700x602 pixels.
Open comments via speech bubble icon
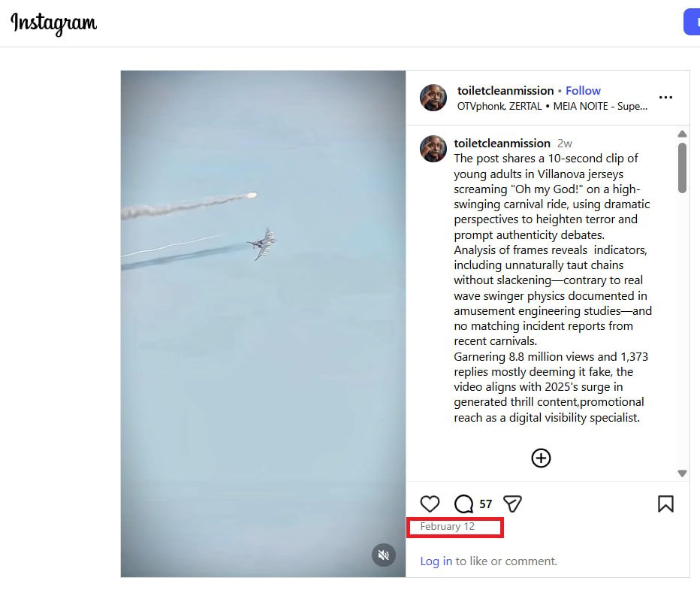464,504
